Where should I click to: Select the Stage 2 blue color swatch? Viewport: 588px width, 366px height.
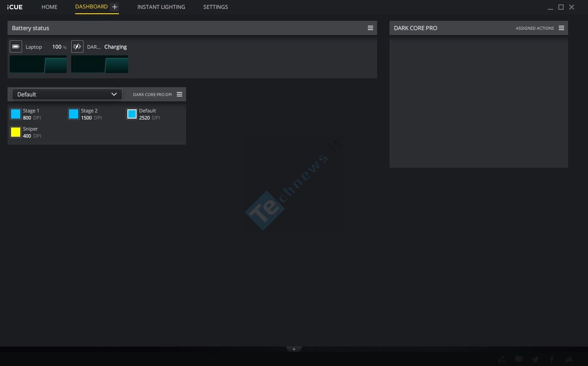point(74,114)
